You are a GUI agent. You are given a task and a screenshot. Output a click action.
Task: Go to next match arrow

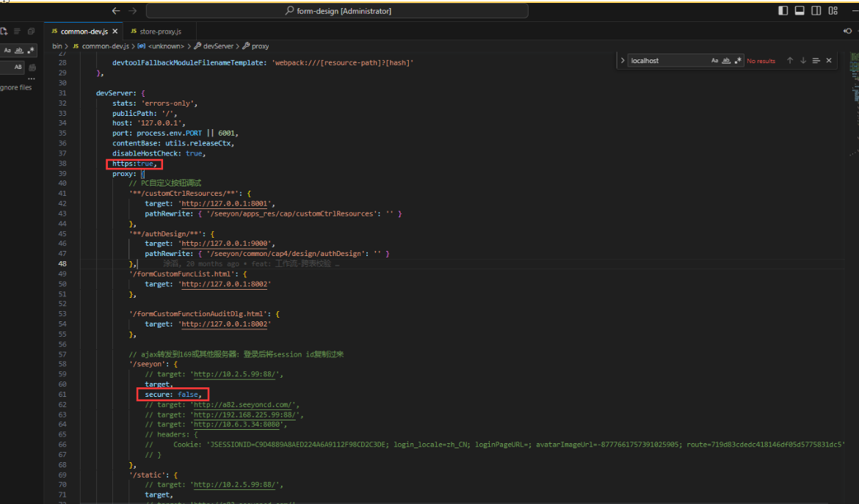803,61
